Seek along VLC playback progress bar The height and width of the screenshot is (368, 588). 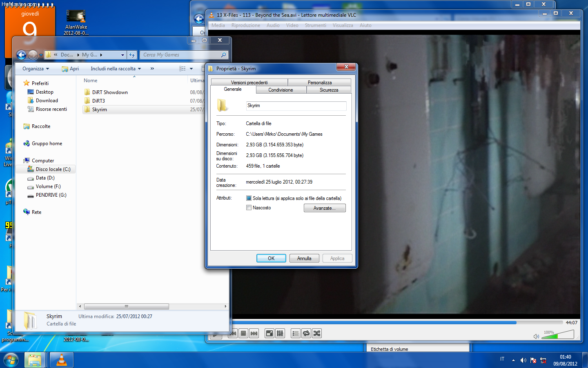pos(397,323)
